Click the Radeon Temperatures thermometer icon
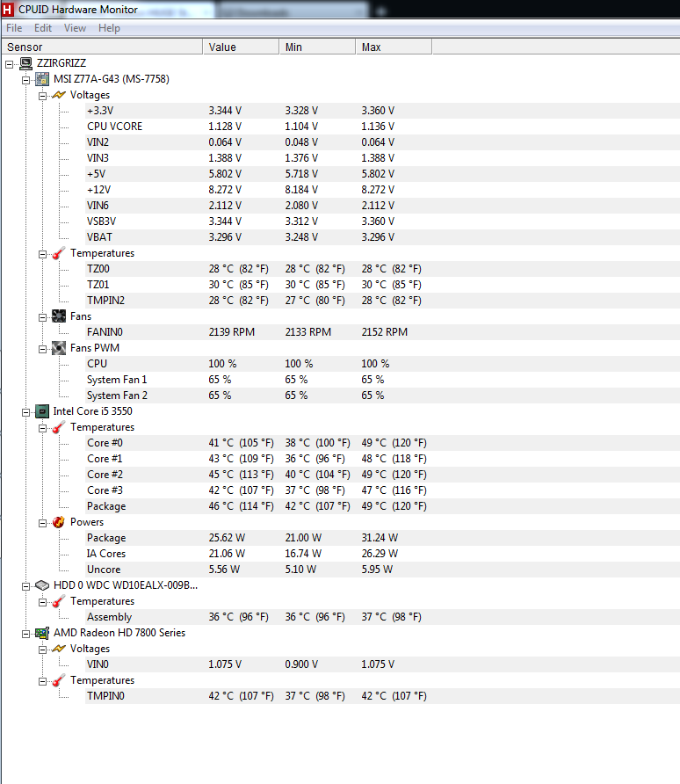Image resolution: width=680 pixels, height=784 pixels. (x=59, y=680)
